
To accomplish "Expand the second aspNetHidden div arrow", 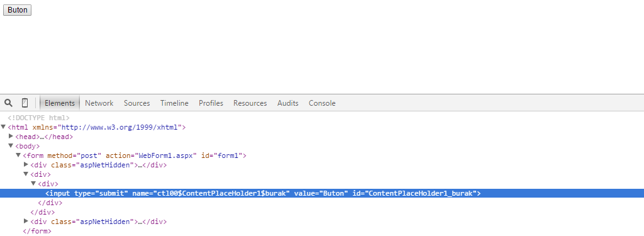I will pos(26,221).
